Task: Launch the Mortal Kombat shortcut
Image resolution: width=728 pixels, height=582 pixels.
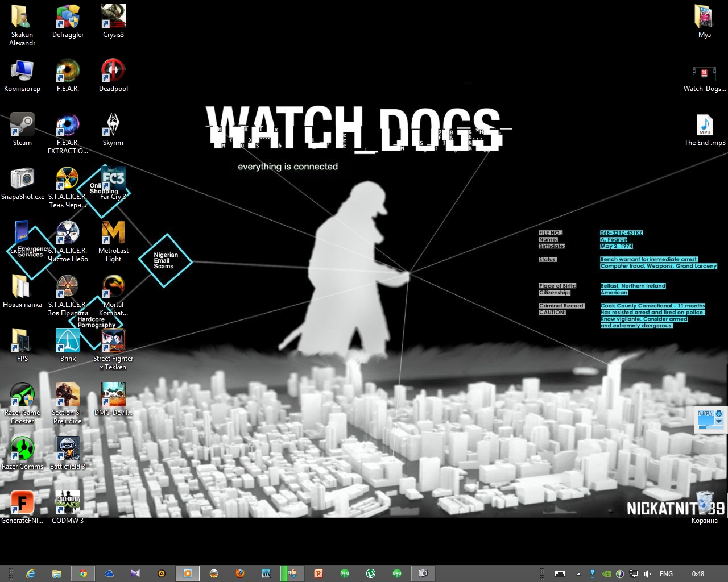Action: [x=113, y=296]
